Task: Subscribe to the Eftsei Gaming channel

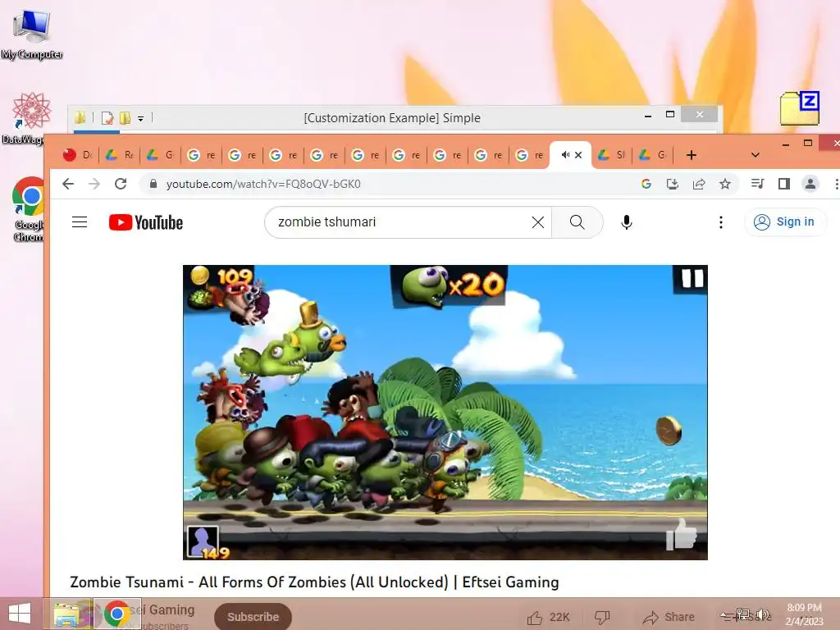Action: pyautogui.click(x=253, y=617)
